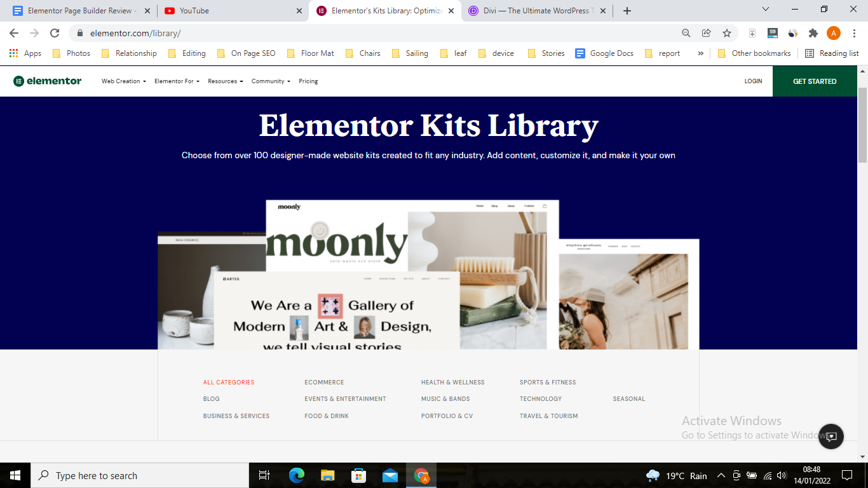
Task: Expand the Elementor For menu
Action: tap(177, 81)
